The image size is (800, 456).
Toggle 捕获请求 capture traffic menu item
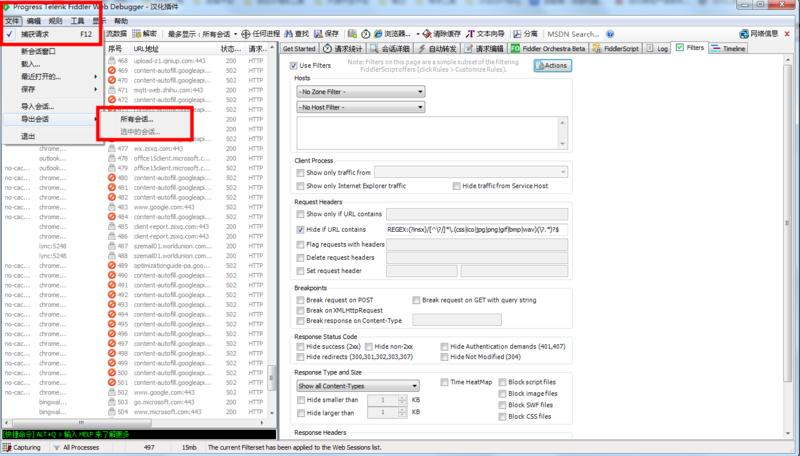tap(51, 34)
